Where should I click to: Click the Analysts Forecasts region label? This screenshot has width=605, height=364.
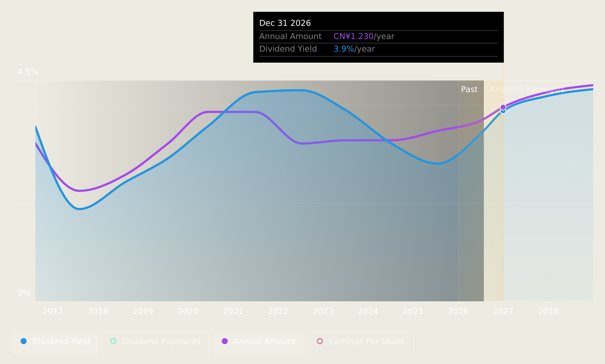coord(527,90)
